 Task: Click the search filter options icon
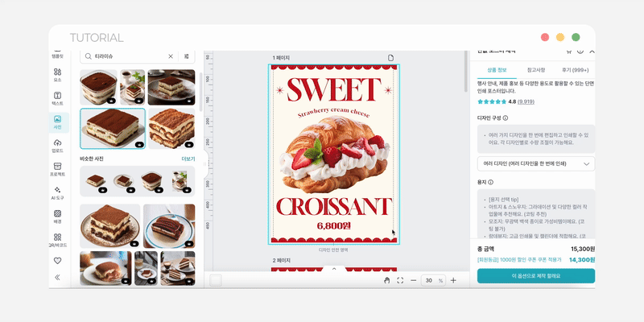[x=187, y=56]
